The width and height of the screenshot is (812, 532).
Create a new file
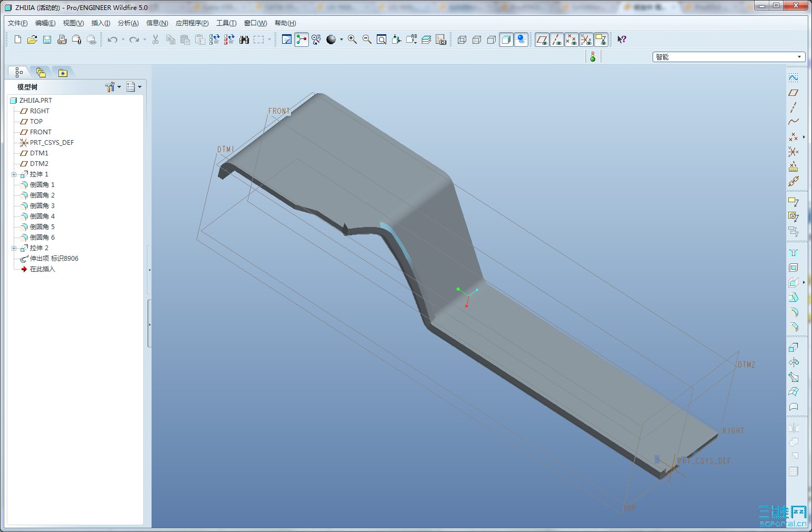[18, 40]
